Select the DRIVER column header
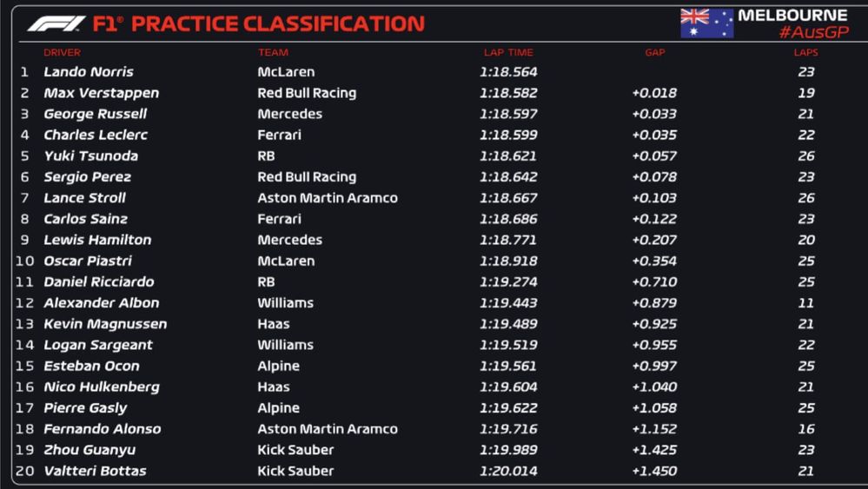The image size is (868, 489). (62, 53)
